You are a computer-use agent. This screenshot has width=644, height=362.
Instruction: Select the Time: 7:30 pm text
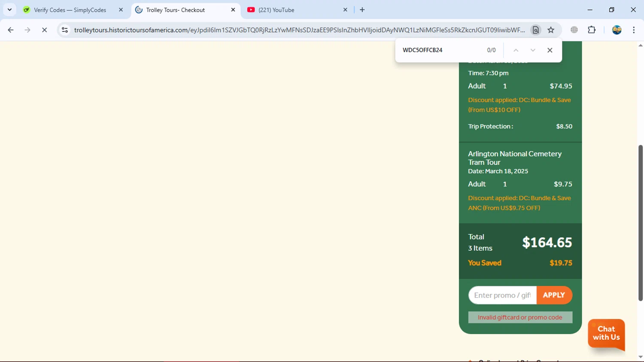pyautogui.click(x=488, y=73)
